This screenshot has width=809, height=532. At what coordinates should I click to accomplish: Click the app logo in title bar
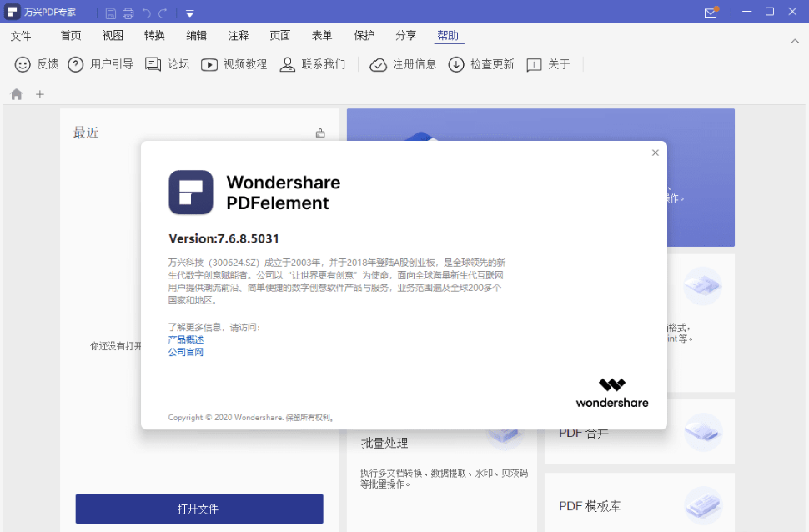(13, 12)
